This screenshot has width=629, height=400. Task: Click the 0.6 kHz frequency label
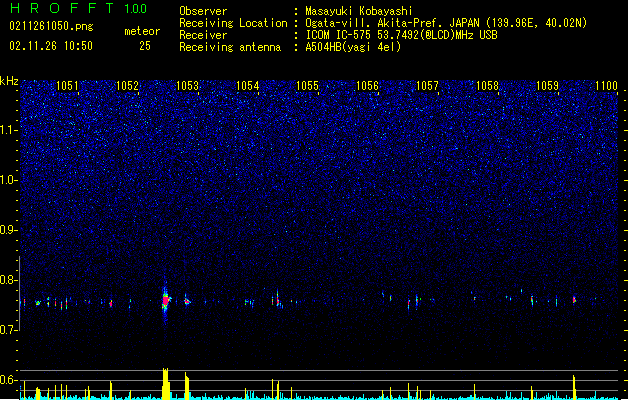(x=8, y=380)
